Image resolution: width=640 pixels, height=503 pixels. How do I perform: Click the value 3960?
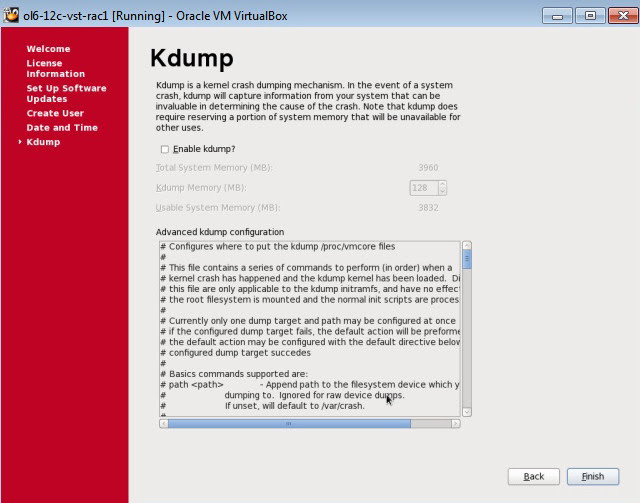point(428,168)
